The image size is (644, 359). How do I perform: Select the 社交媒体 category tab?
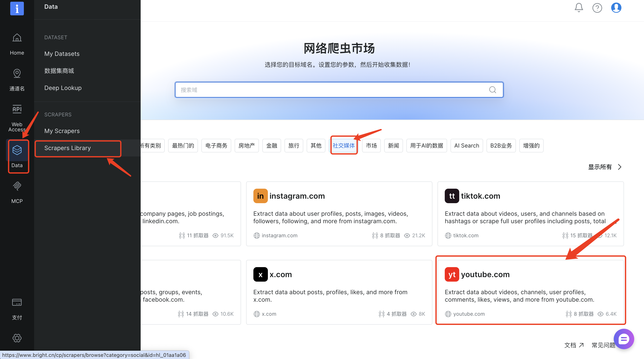tap(344, 146)
